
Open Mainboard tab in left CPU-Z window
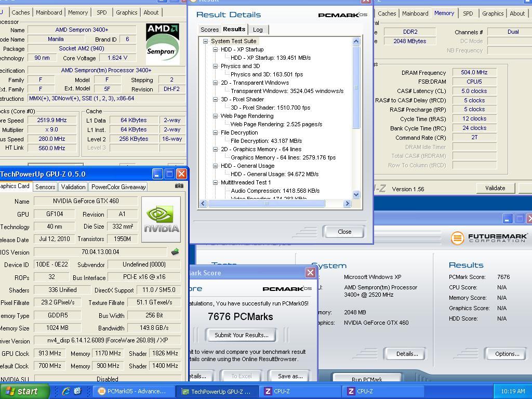[49, 12]
